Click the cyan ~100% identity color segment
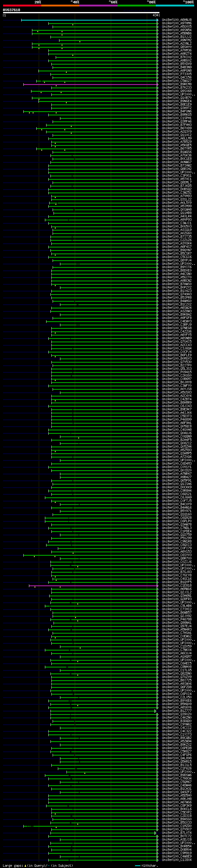This screenshot has height=868, width=197. click(x=175, y=6)
